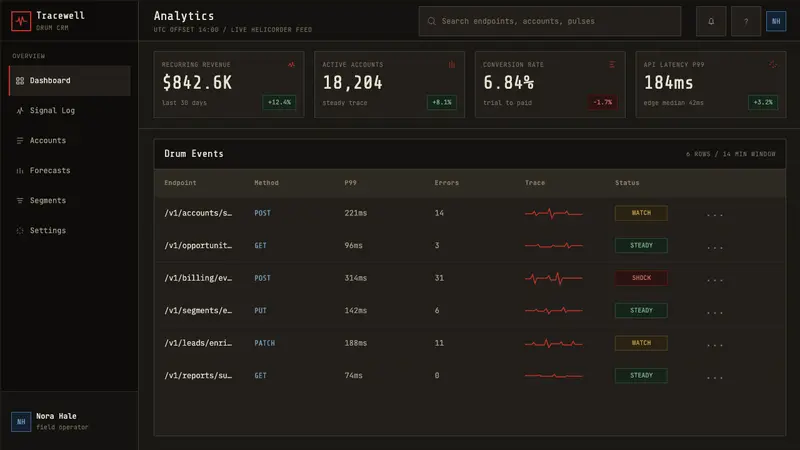The width and height of the screenshot is (800, 450).
Task: Open the notifications bell
Action: (x=711, y=21)
